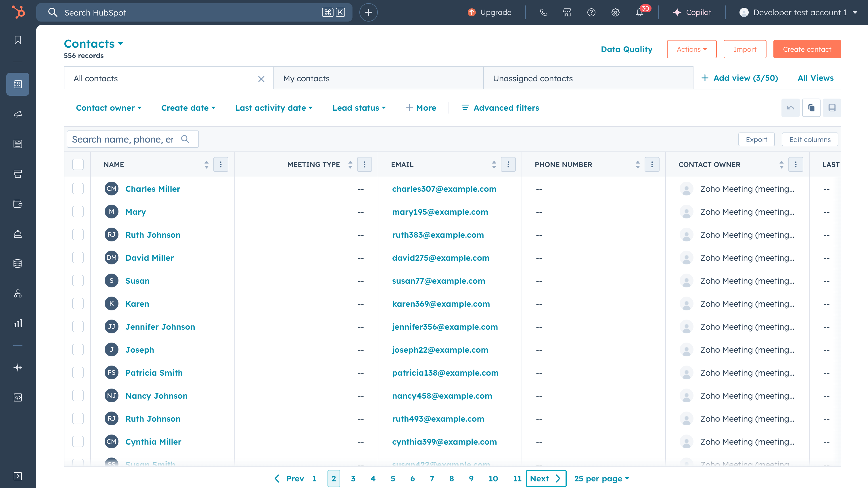Screen dimensions: 868x488
Task: Open the Reporting bar chart sidebar icon
Action: click(18, 323)
